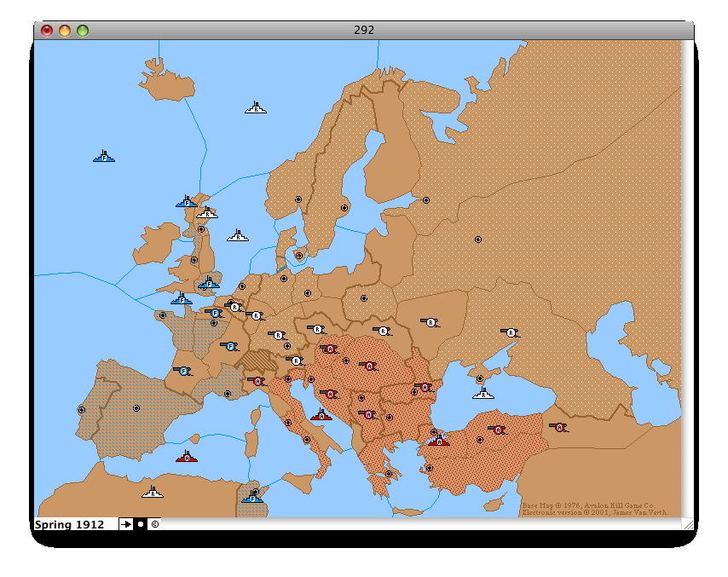Select the white army in Galicia
Image resolution: width=728 pixels, height=577 pixels.
pos(383,331)
